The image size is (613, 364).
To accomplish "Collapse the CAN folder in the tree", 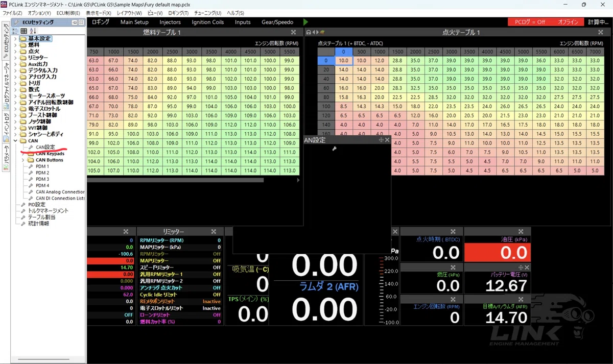I will coord(15,141).
